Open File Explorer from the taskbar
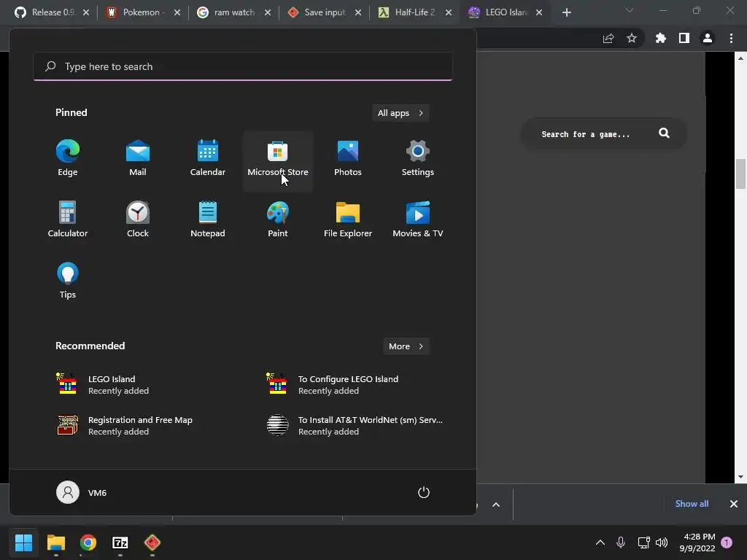Image resolution: width=747 pixels, height=560 pixels. [x=56, y=542]
